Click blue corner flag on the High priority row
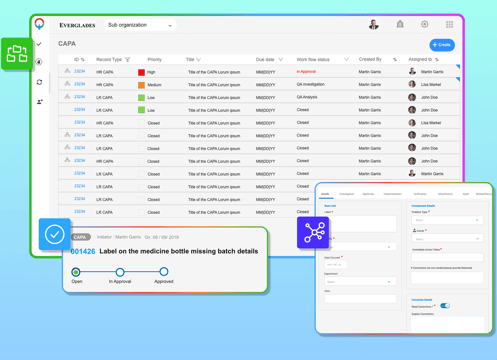This screenshot has width=497, height=360. click(x=458, y=67)
